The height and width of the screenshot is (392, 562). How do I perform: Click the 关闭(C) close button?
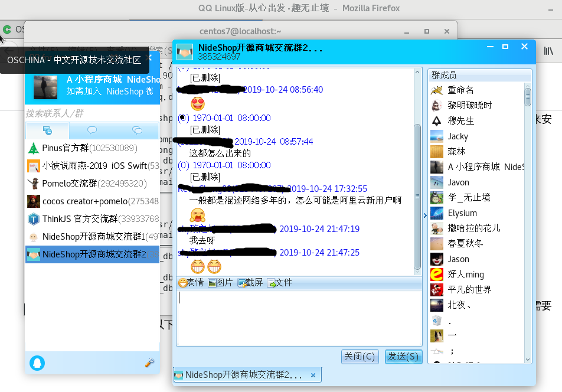pyautogui.click(x=360, y=357)
